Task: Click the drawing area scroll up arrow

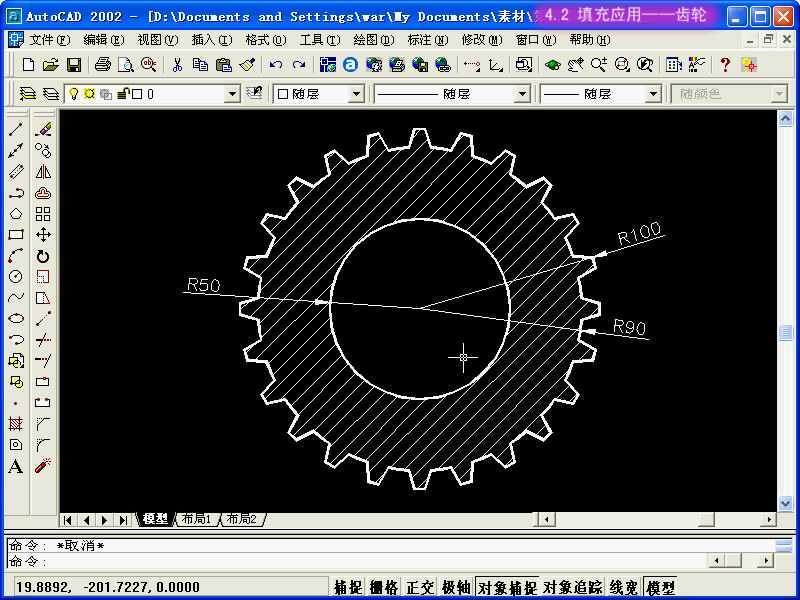Action: [786, 119]
